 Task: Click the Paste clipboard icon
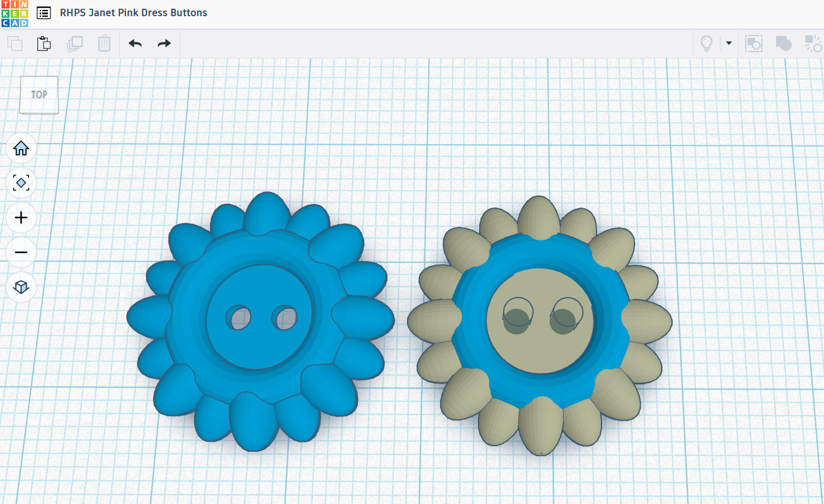tap(43, 44)
